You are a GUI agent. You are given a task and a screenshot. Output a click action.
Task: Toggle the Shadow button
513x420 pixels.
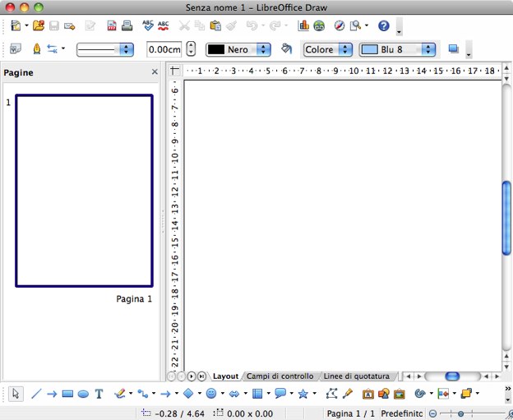pyautogui.click(x=454, y=49)
